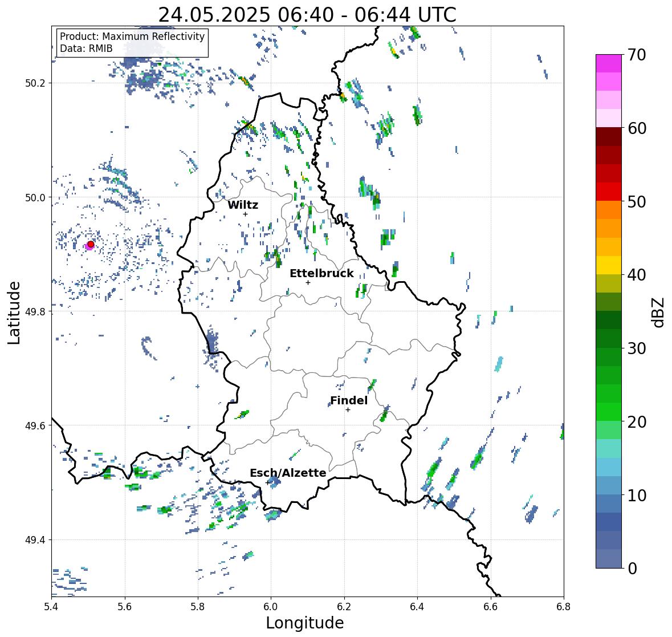Click the longitude tick label 6.8
672x637 pixels.
(x=564, y=607)
